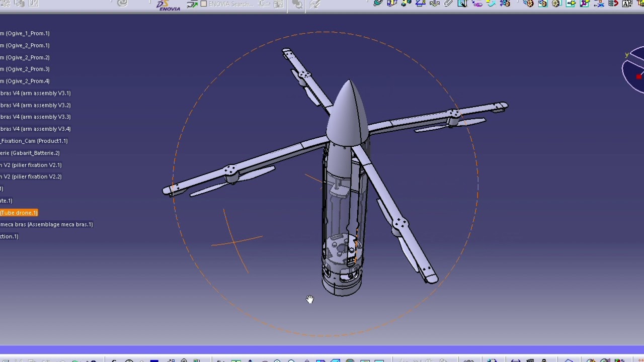Select arm assembly V3.4 in the tree
This screenshot has height=362, width=644.
(36, 129)
